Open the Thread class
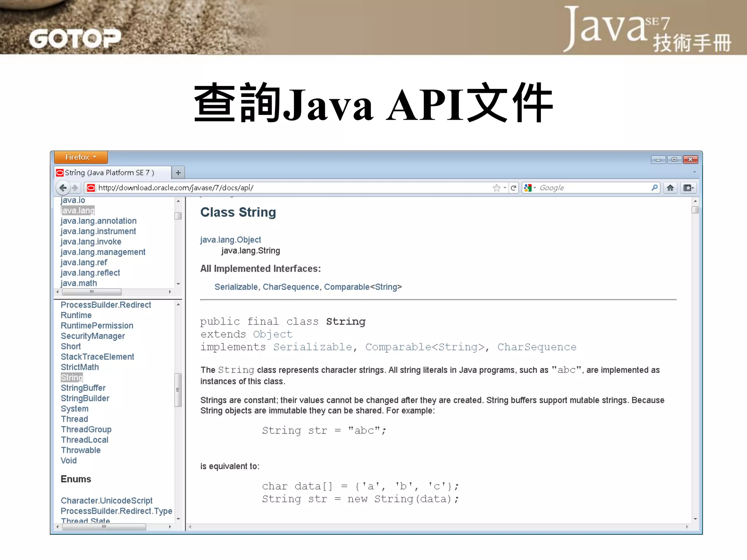The height and width of the screenshot is (560, 747). click(74, 419)
